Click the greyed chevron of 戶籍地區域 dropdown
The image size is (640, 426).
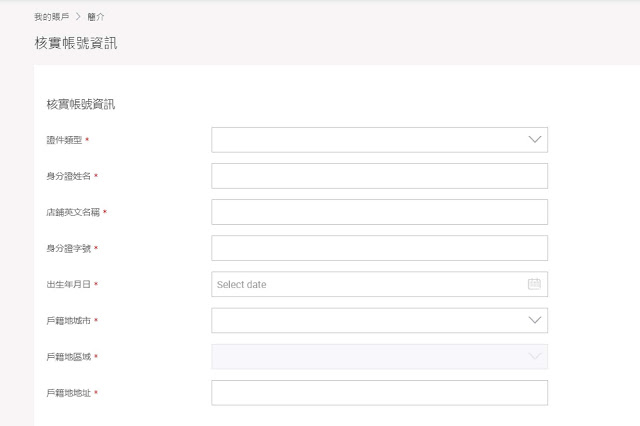pyautogui.click(x=535, y=356)
